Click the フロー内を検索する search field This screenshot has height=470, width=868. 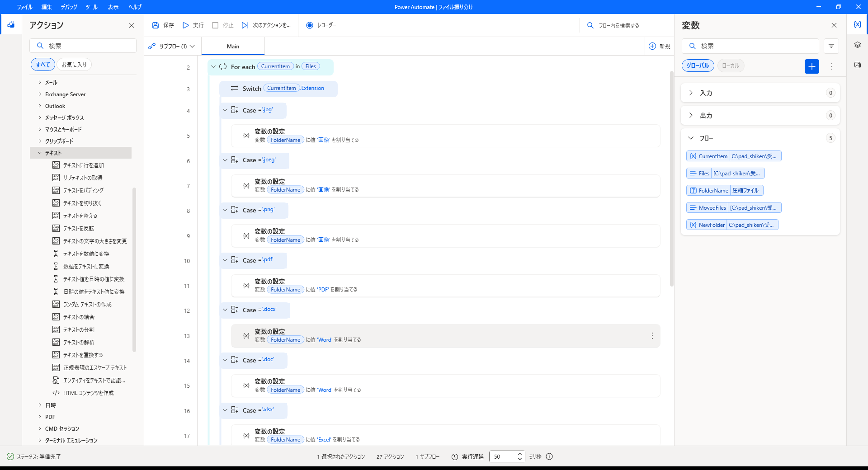tap(626, 25)
